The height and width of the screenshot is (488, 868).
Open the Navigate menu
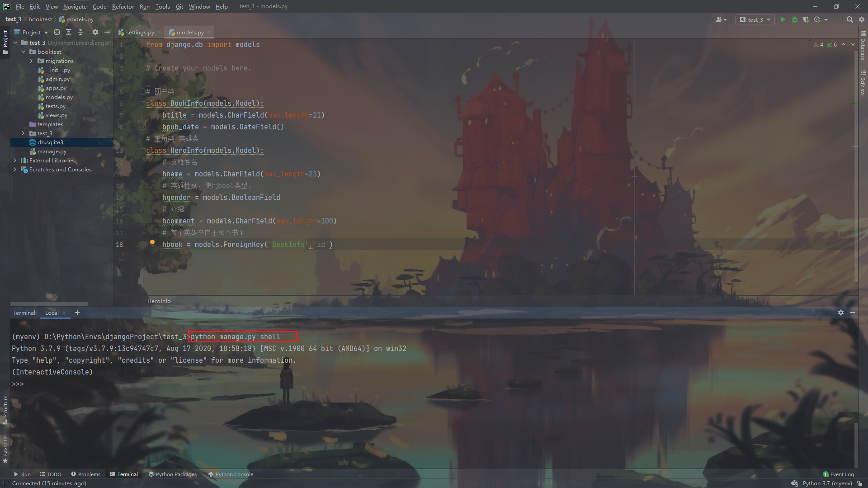click(x=75, y=6)
